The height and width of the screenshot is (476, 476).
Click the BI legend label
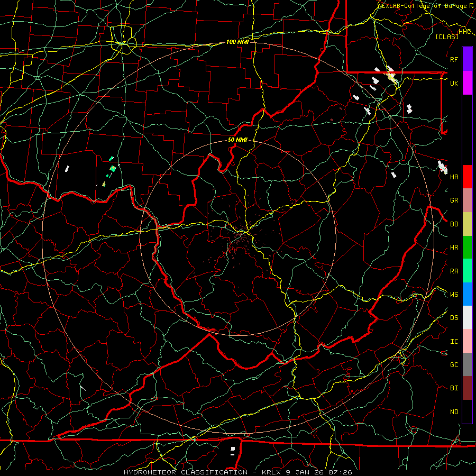[454, 388]
